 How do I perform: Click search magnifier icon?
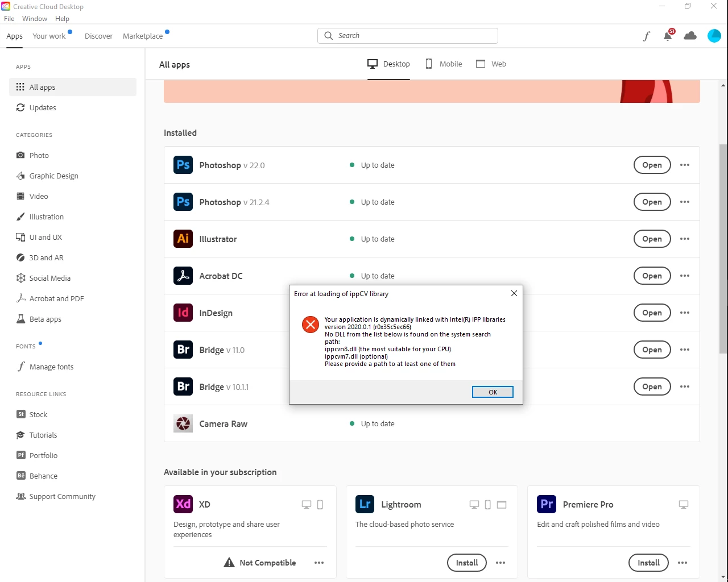point(329,35)
